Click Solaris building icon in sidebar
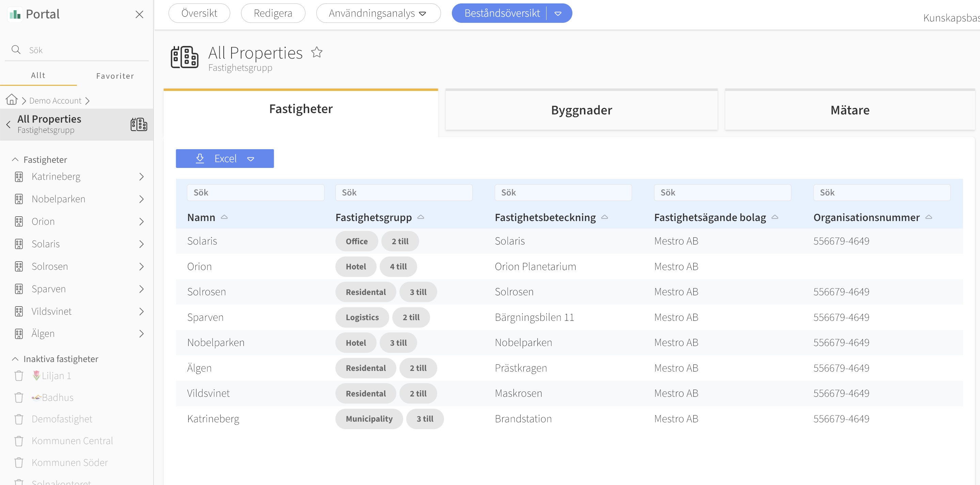The width and height of the screenshot is (980, 485). pyautogui.click(x=19, y=244)
